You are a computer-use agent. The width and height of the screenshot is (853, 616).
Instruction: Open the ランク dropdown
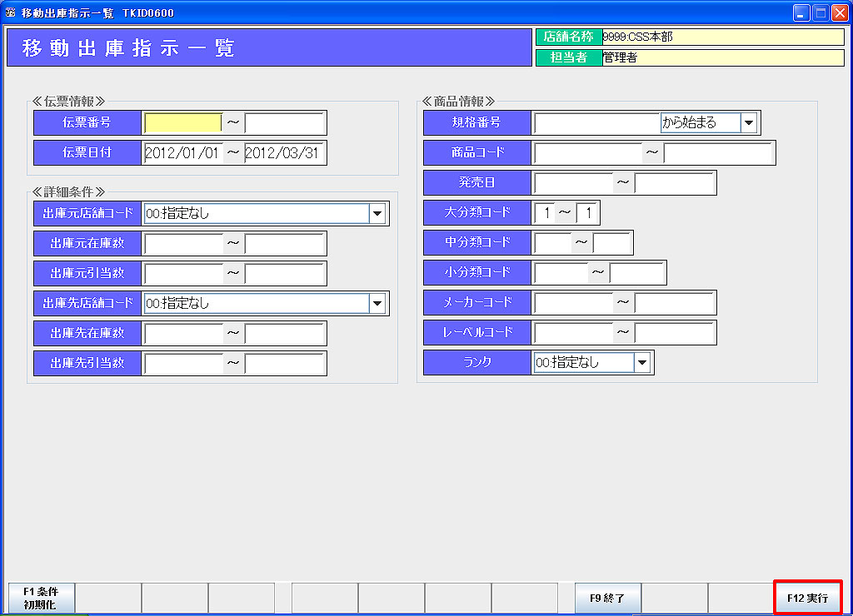point(641,363)
